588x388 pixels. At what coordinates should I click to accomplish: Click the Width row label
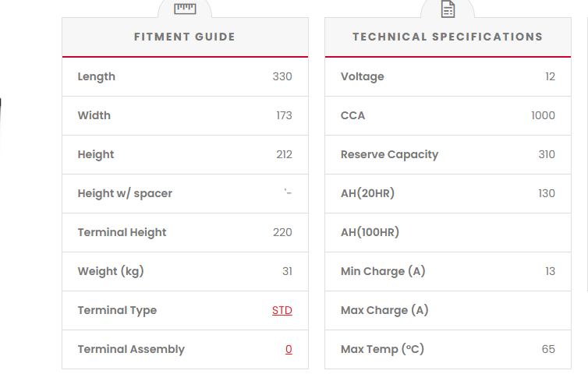tap(94, 115)
